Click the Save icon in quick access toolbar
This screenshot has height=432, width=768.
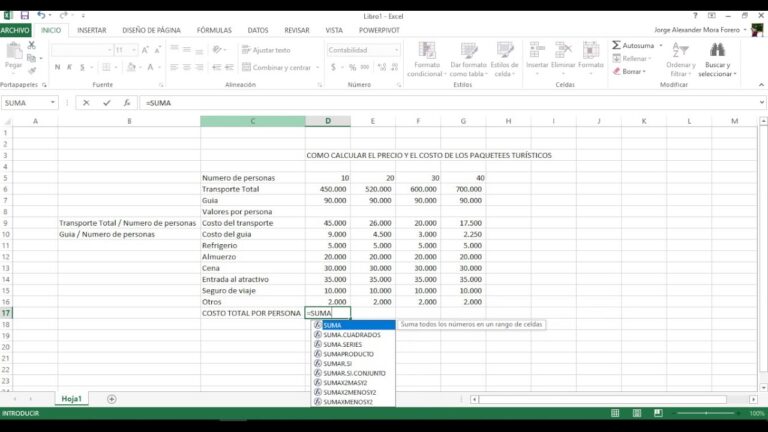click(x=26, y=16)
